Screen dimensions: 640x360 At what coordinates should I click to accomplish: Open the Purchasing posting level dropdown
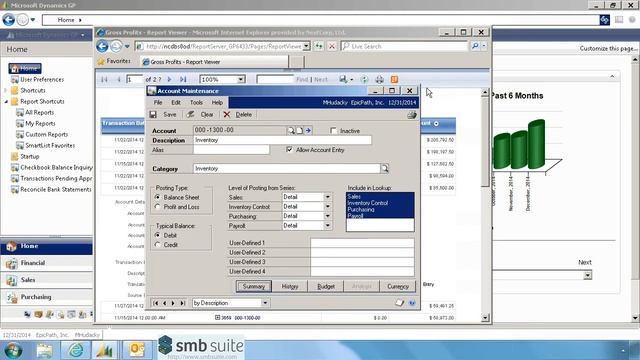pos(327,216)
